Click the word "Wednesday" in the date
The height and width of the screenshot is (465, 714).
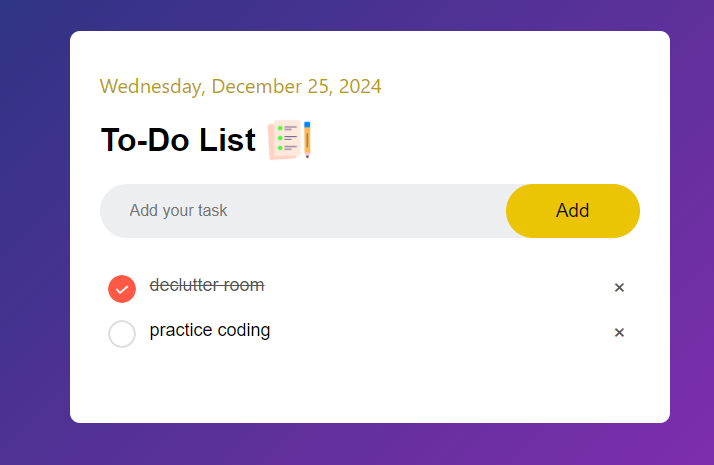pos(149,86)
